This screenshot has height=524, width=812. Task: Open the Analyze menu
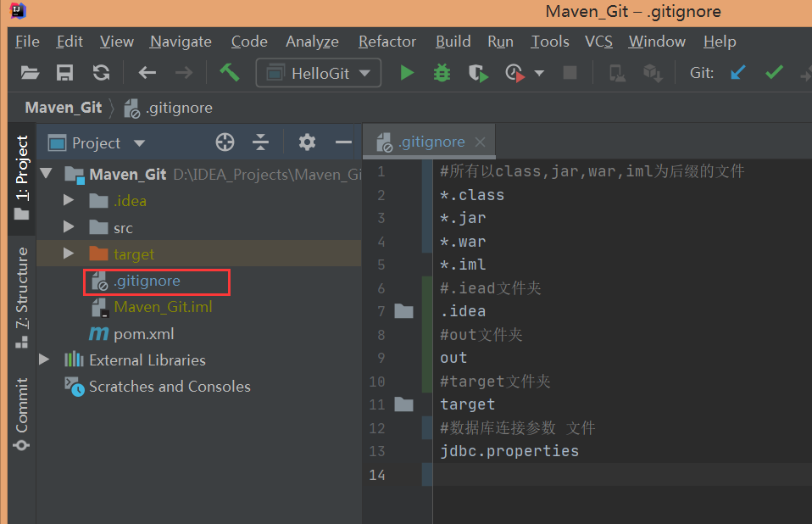312,42
